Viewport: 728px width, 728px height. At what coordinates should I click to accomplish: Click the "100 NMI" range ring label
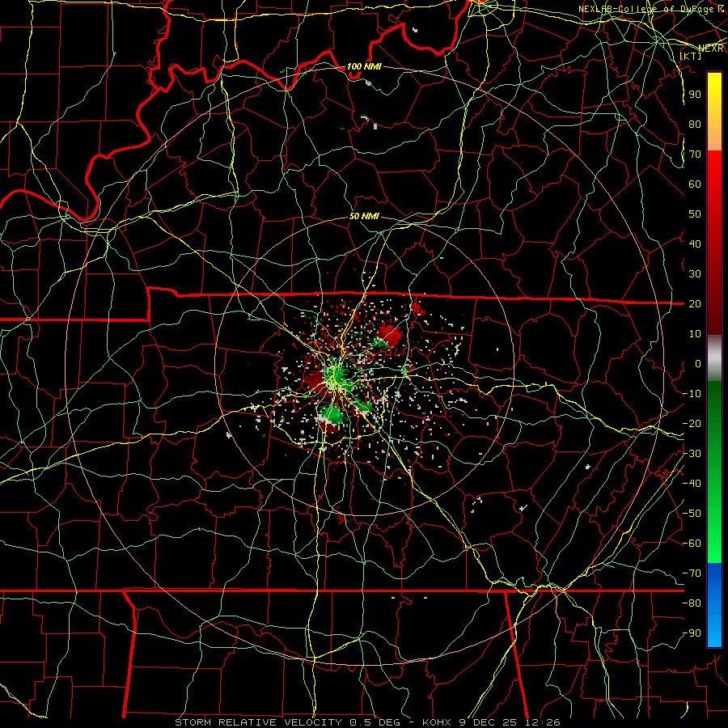(364, 66)
